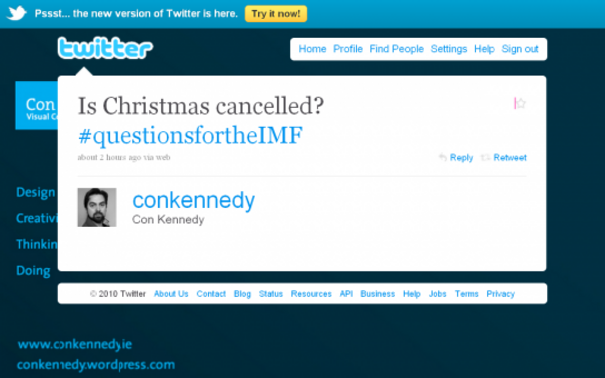Click the Reply arrow icon
The height and width of the screenshot is (378, 605).
[x=443, y=157]
